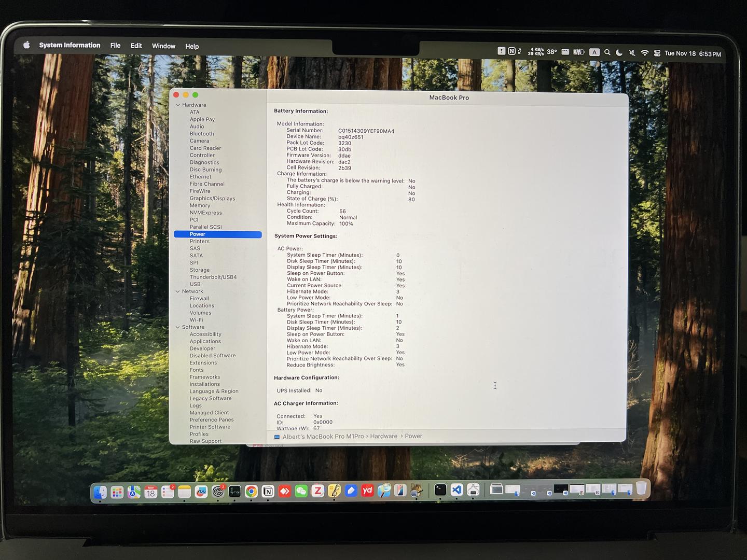The width and height of the screenshot is (747, 560).
Task: Click Hardware in the bottom path bar
Action: (383, 436)
